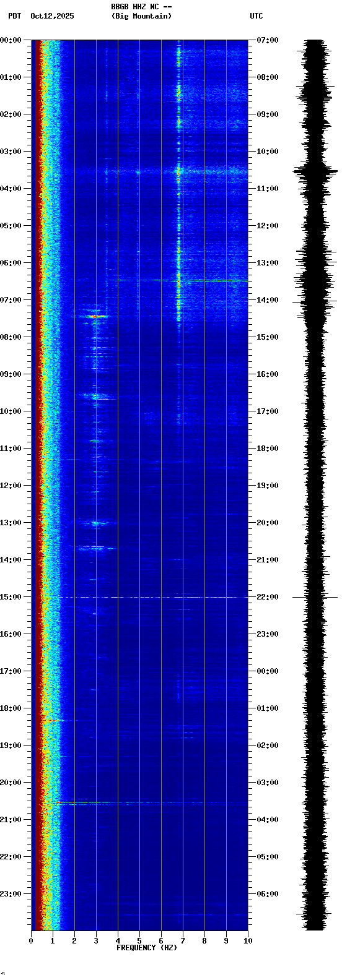The image size is (342, 980).
Task: Click the waveform spike at 22:00 UTC
Action: point(315,597)
